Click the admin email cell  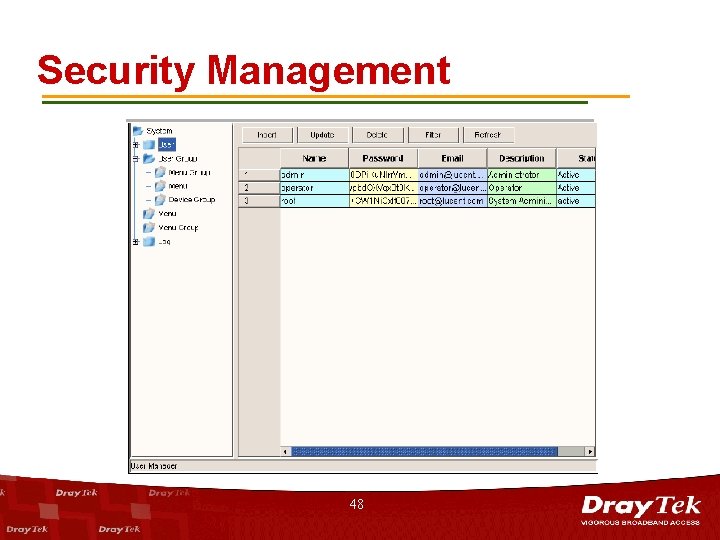click(452, 175)
